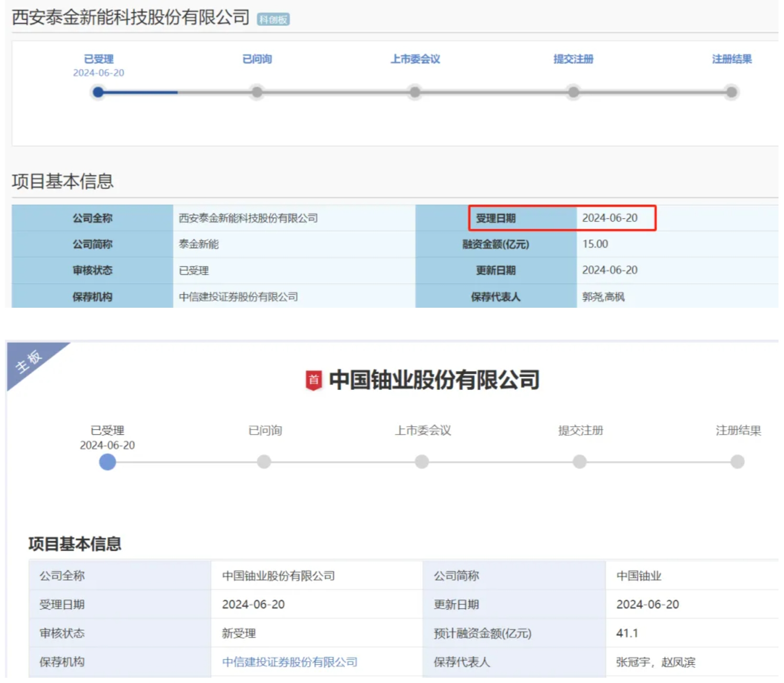Click the blue 已问询 label in the top timeline
784x683 pixels.
coord(257,59)
